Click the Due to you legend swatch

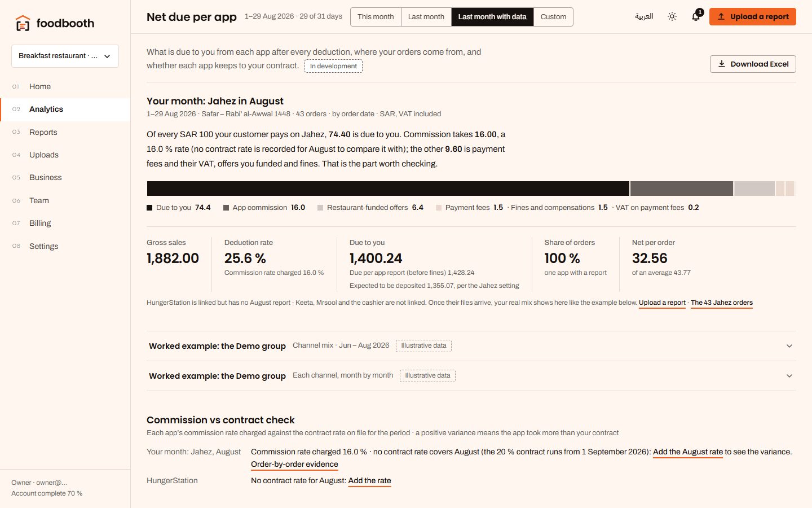coord(149,208)
